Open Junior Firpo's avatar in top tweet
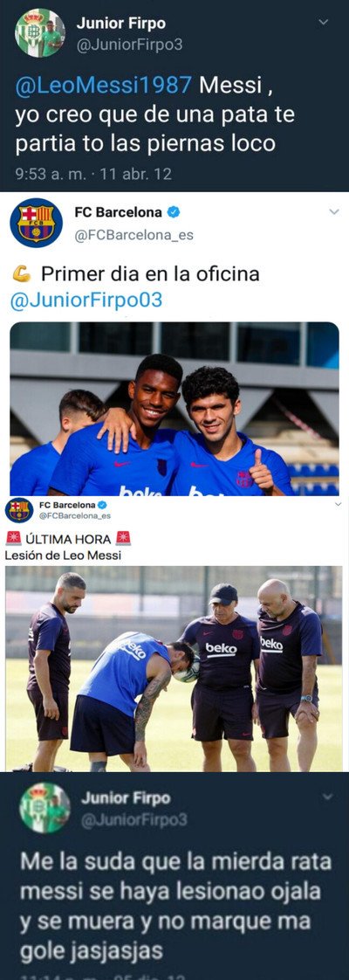Screen dimensions: 349x980 pyautogui.click(x=40, y=33)
